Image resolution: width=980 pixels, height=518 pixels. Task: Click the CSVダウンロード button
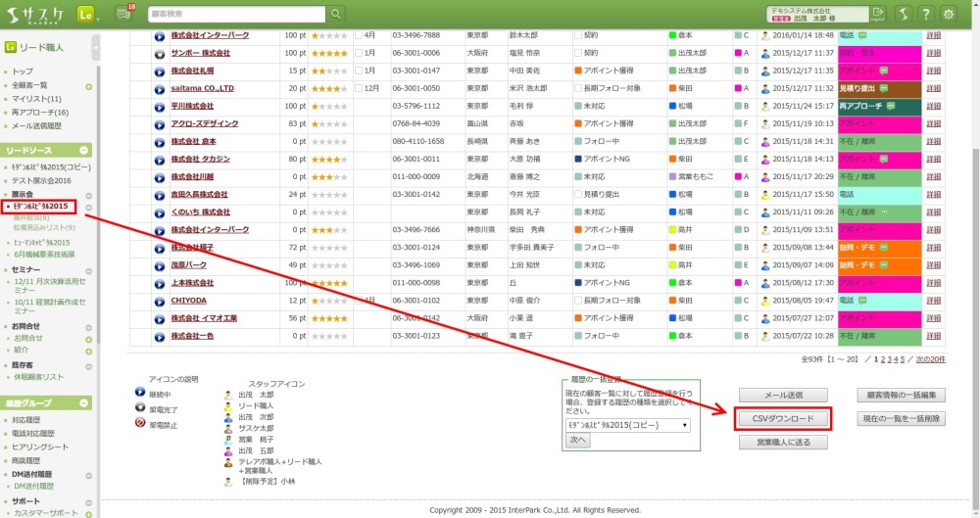[x=783, y=418]
